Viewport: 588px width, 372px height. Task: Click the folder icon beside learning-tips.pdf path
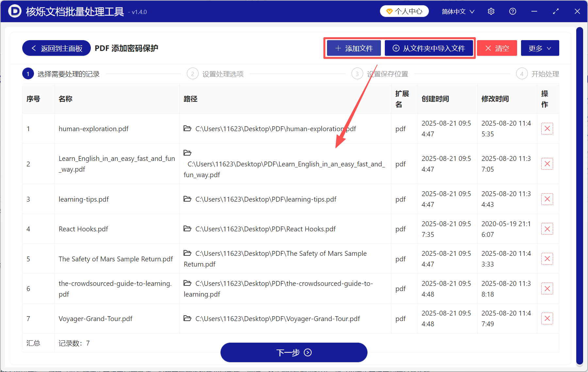187,199
